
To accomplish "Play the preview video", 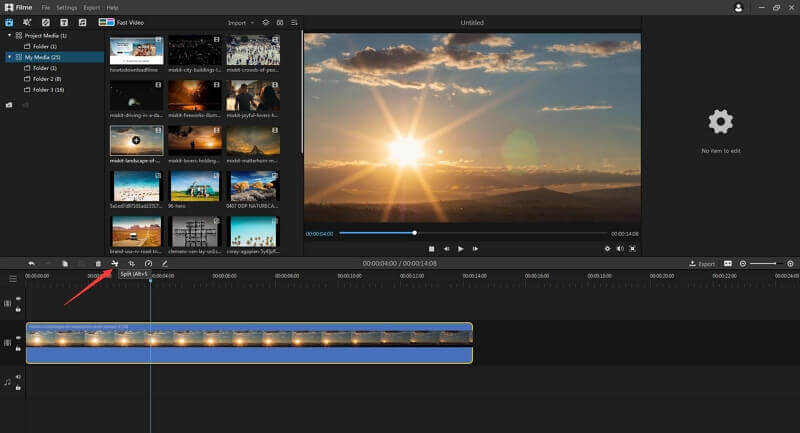I will pyautogui.click(x=461, y=249).
